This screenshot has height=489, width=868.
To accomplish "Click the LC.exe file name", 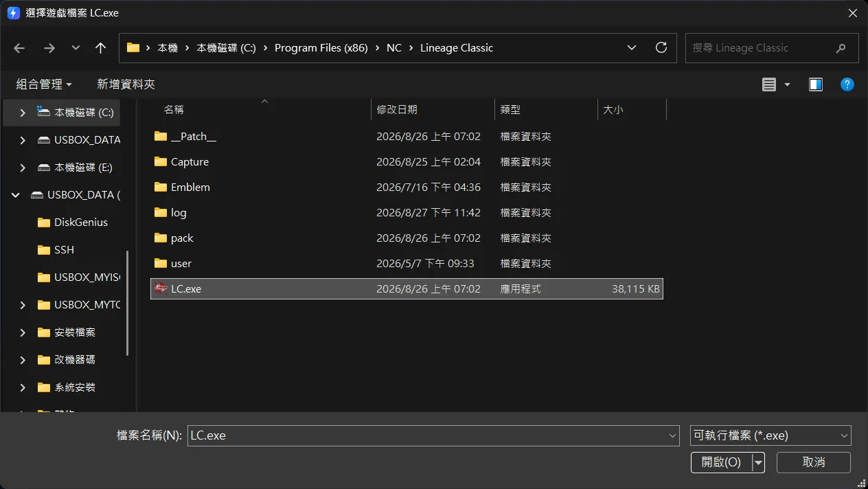I will pyautogui.click(x=186, y=289).
